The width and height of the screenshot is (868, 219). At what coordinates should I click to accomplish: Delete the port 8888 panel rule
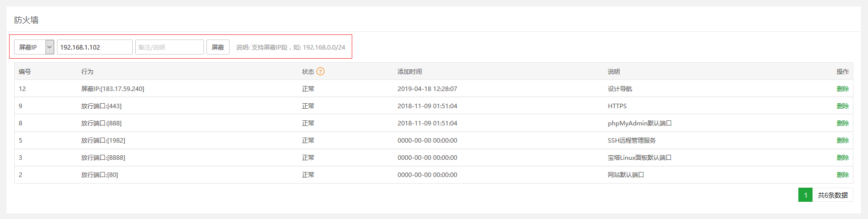click(842, 158)
